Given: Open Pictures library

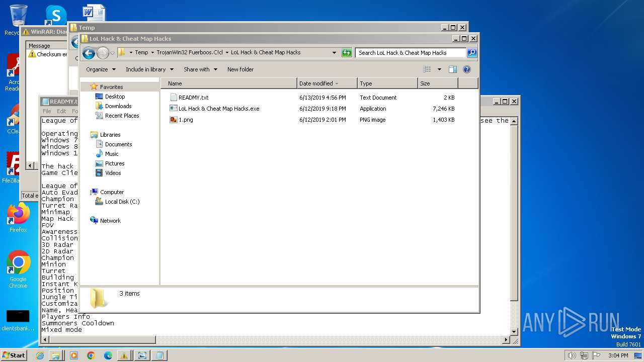Looking at the screenshot, I should pyautogui.click(x=115, y=163).
